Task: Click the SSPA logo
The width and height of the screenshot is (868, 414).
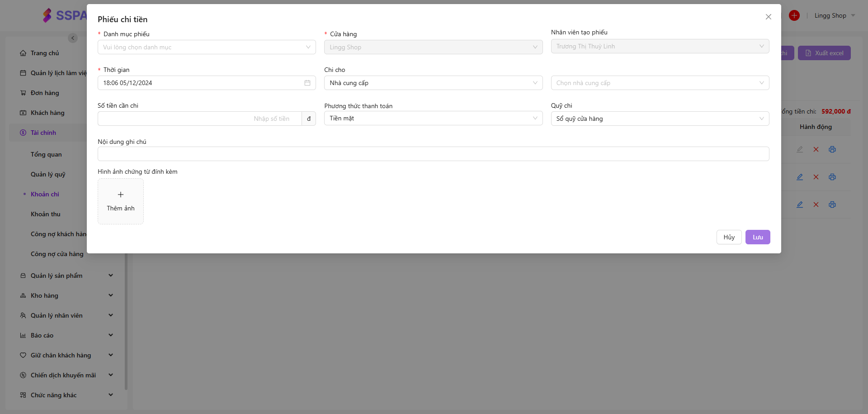Action: (x=65, y=15)
